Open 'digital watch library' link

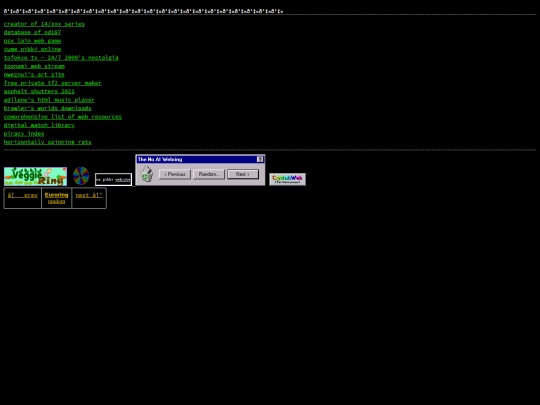coord(39,125)
